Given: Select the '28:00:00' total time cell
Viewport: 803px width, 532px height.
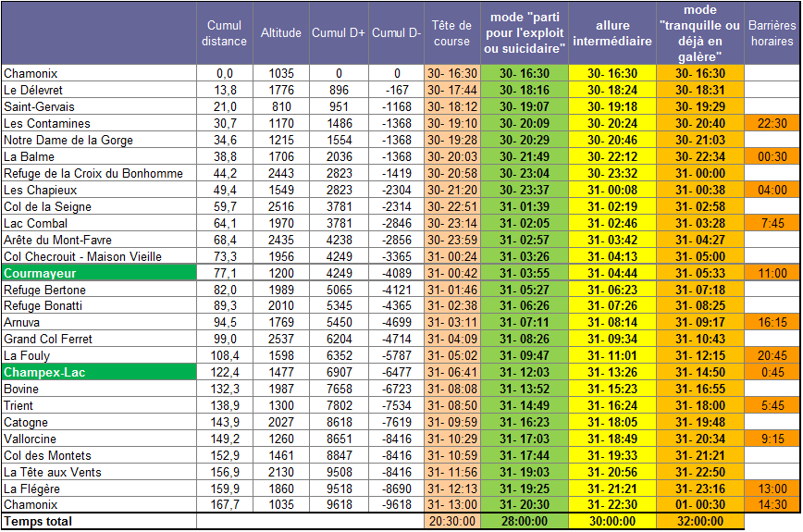Looking at the screenshot, I should [525, 521].
